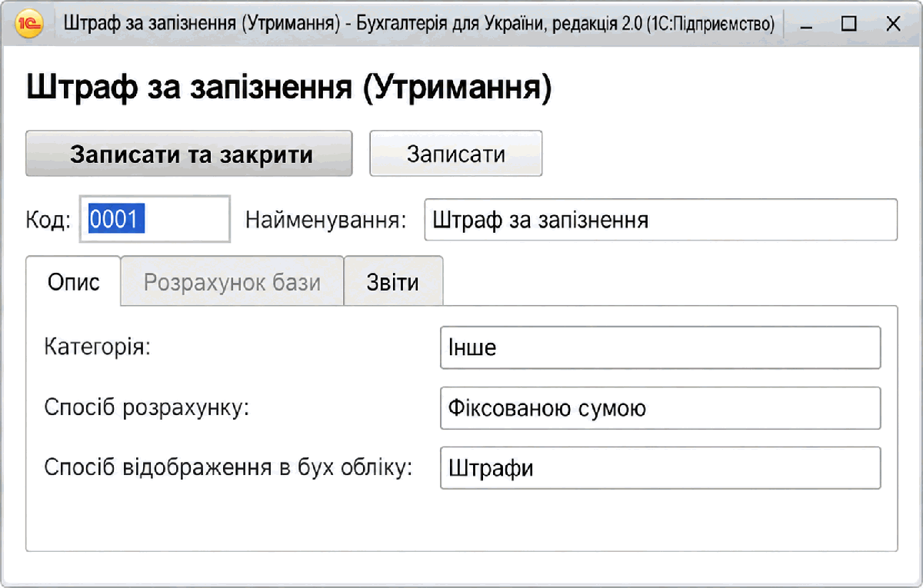Image resolution: width=923 pixels, height=588 pixels.
Task: Open the Звіти tab
Action: coord(393,281)
